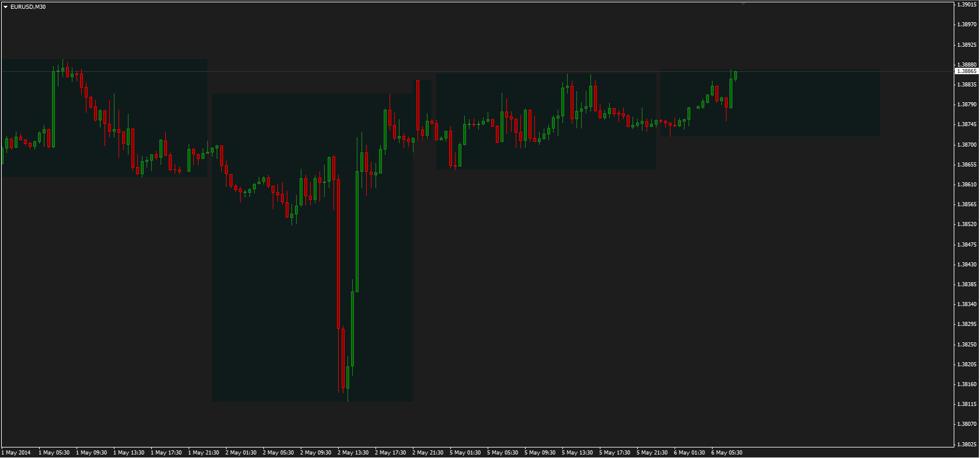Click the EURUSD,M30 chart title
980x458 pixels.
click(x=28, y=7)
